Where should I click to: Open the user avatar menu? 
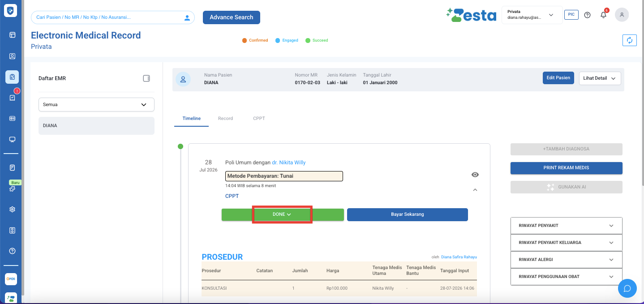pyautogui.click(x=622, y=15)
